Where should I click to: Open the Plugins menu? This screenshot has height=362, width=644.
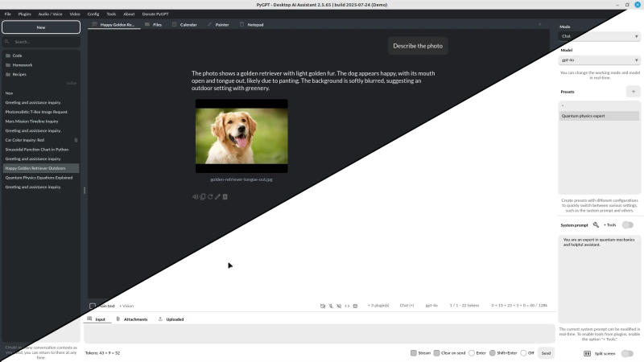tap(25, 14)
